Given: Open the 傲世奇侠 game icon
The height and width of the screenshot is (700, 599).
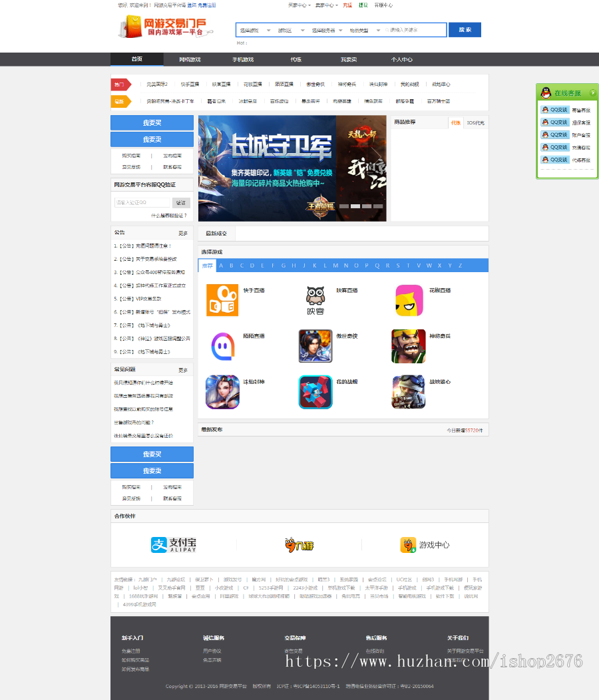Looking at the screenshot, I should click(x=315, y=346).
